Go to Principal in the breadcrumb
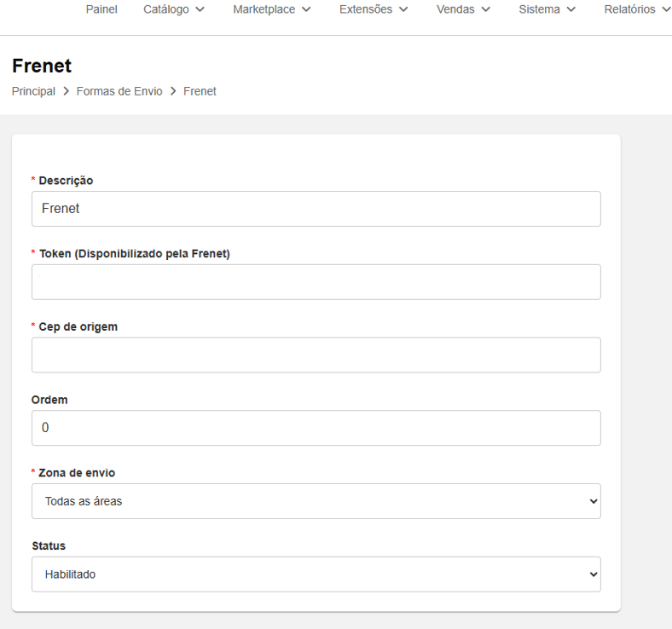Image resolution: width=672 pixels, height=629 pixels. point(33,91)
